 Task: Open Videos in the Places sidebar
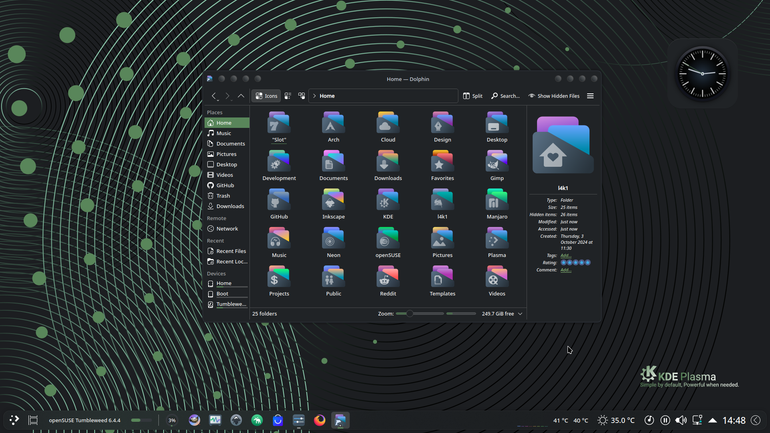point(227,175)
